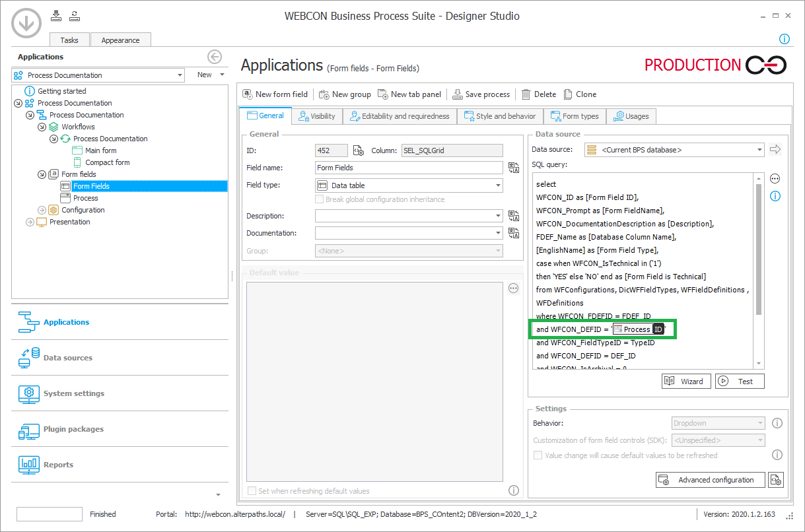Click info icon below Default value box

point(514,490)
